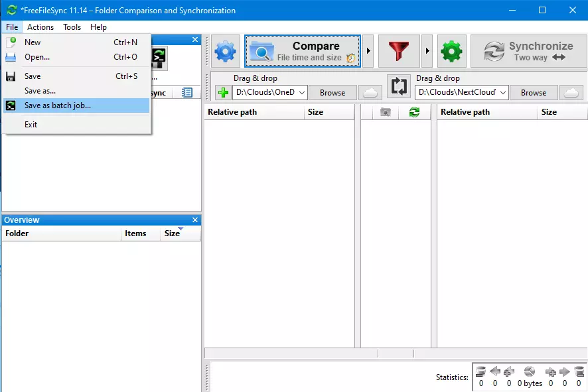588x392 pixels.
Task: Expand the right folder path NextCloud dropdown
Action: 503,93
